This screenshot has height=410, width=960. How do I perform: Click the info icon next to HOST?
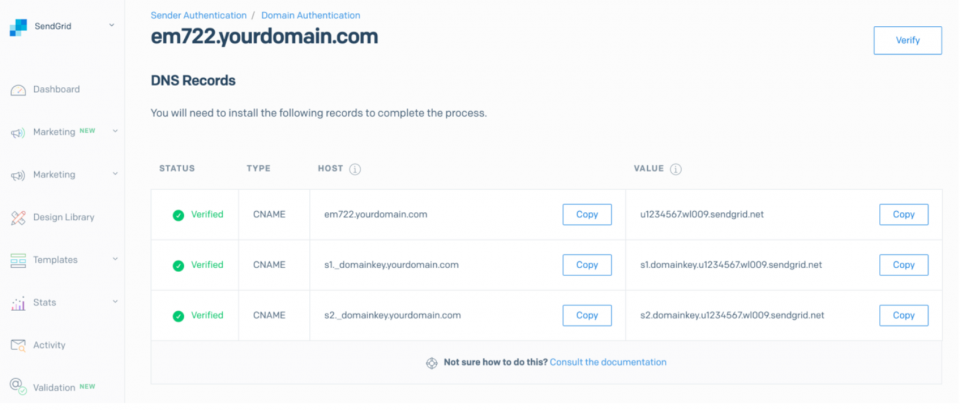pyautogui.click(x=354, y=169)
